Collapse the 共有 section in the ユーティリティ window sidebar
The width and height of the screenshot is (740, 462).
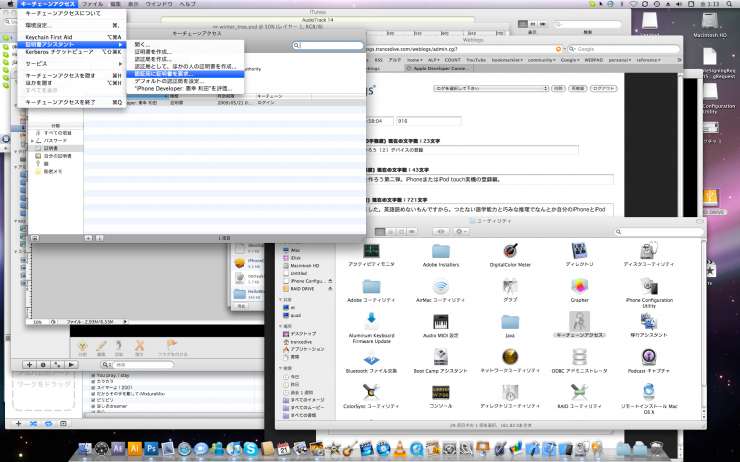pyautogui.click(x=281, y=300)
